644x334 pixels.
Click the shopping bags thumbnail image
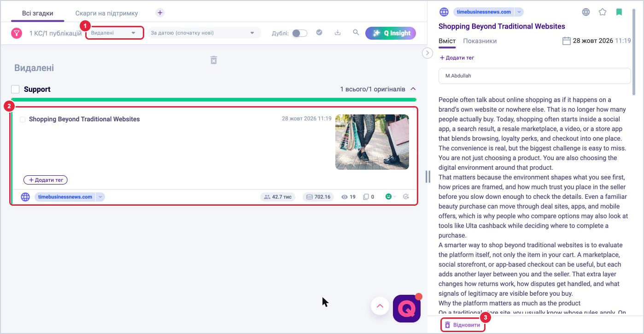[372, 142]
